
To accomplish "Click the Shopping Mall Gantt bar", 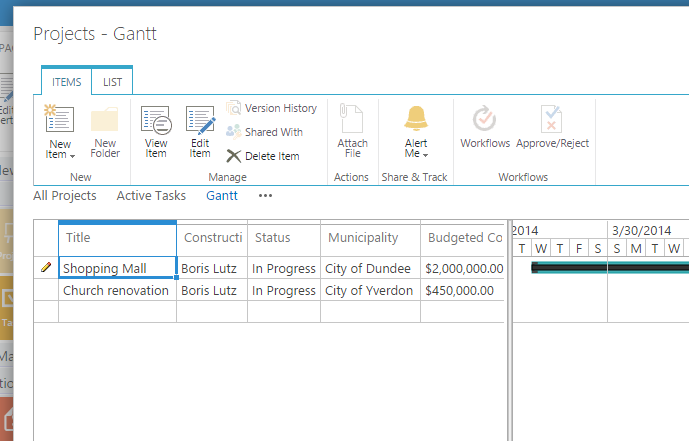I will (x=610, y=267).
